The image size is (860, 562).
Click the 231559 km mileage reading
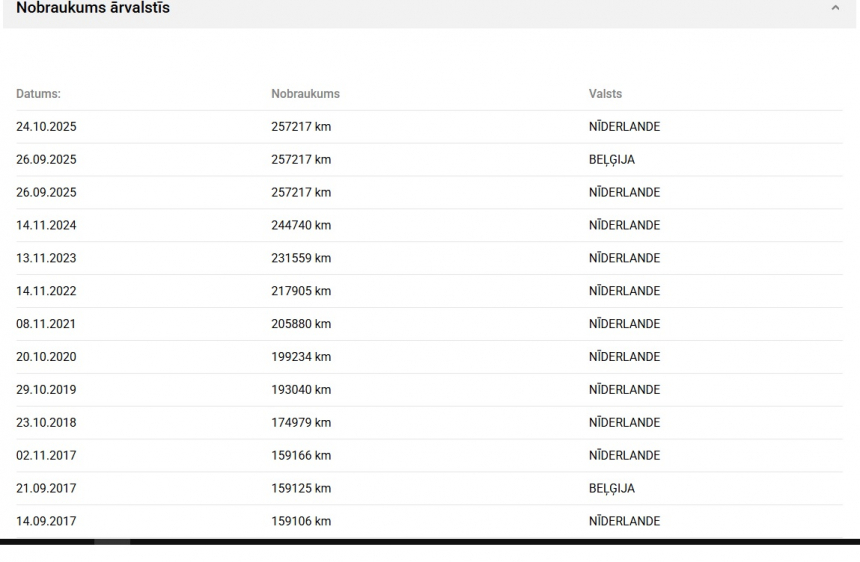[x=301, y=258]
